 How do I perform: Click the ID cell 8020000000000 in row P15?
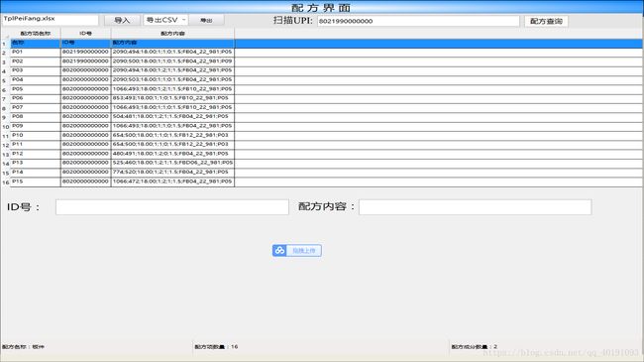[86, 181]
